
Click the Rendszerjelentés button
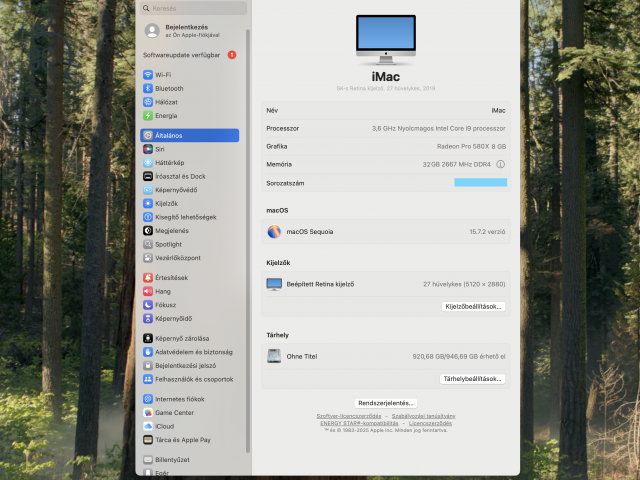(x=386, y=403)
